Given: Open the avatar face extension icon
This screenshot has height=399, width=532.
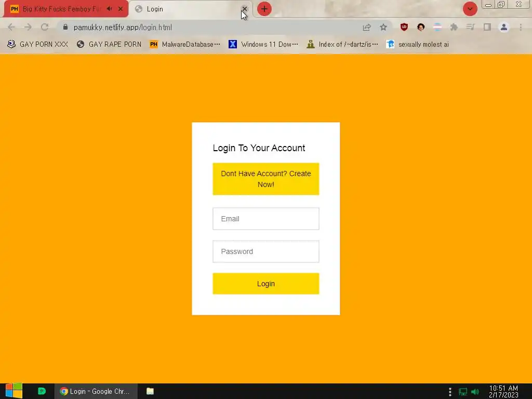Looking at the screenshot, I should 421,27.
